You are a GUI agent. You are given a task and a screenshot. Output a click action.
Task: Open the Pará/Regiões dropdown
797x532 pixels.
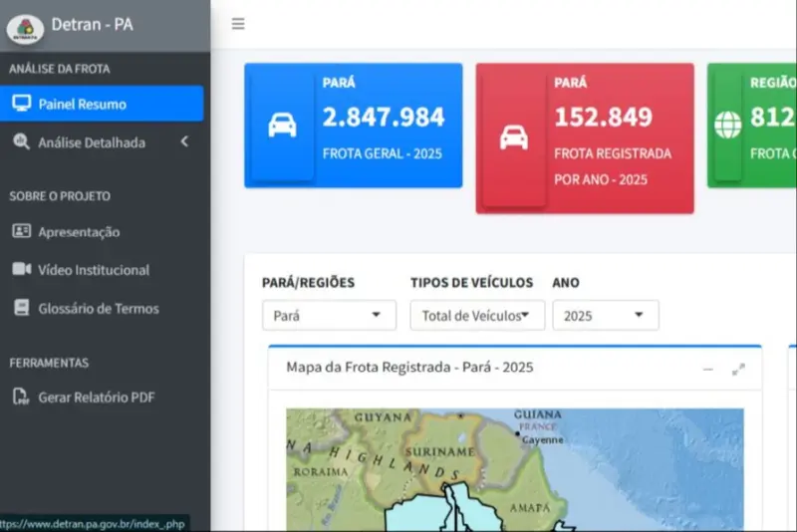tap(329, 316)
